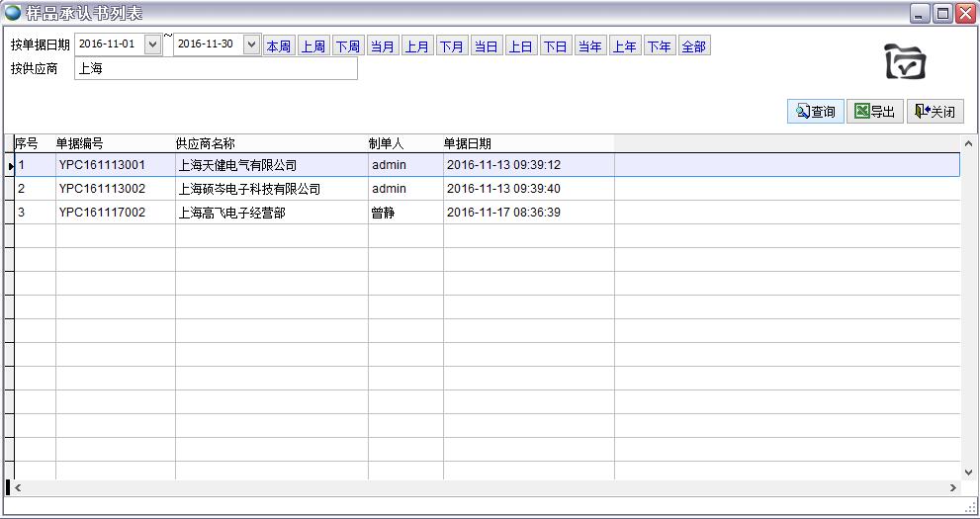980x519 pixels.
Task: Click the vertical scrollbar down arrow
Action: 969,471
